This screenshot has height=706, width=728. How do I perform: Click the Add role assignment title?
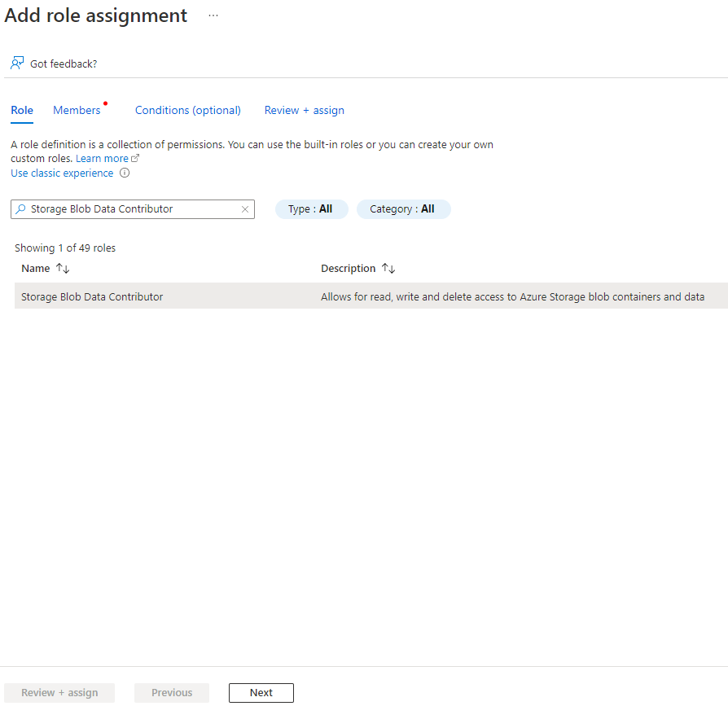(x=95, y=15)
